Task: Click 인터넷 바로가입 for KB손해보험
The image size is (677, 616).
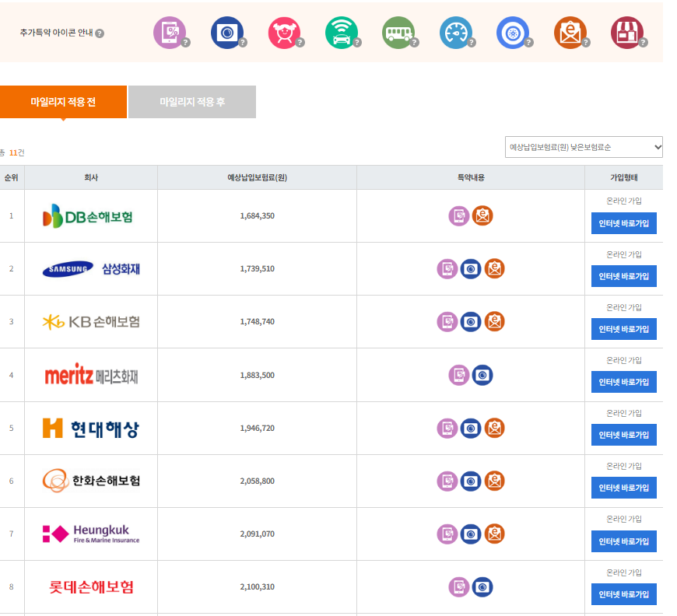Action: pyautogui.click(x=624, y=329)
